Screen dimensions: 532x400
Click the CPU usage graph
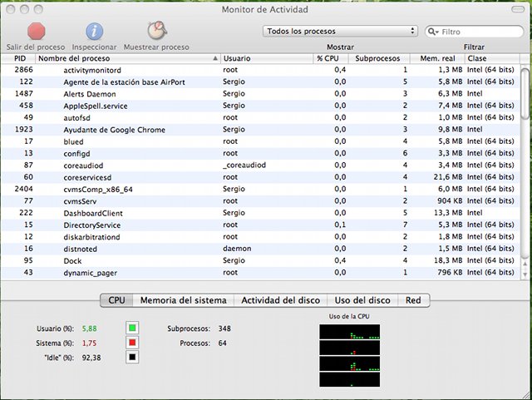[349, 355]
